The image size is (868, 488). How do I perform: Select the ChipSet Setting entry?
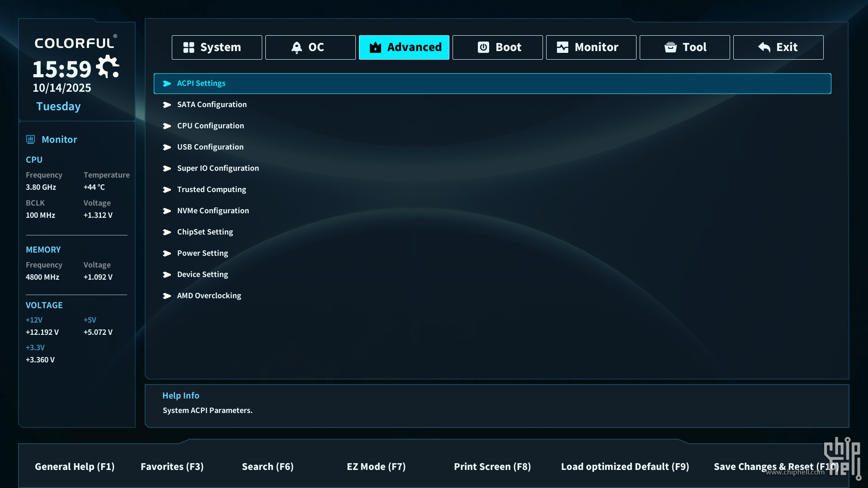[205, 232]
